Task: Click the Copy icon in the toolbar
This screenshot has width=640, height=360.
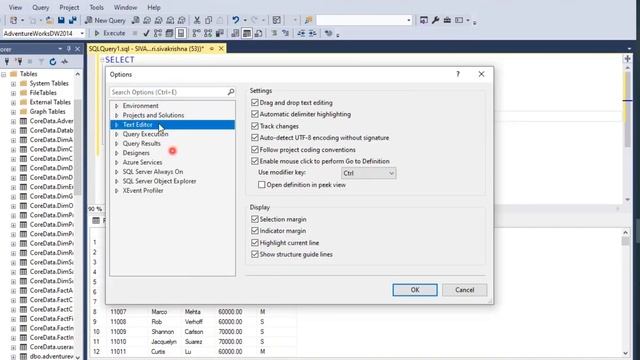Action: tap(208, 20)
